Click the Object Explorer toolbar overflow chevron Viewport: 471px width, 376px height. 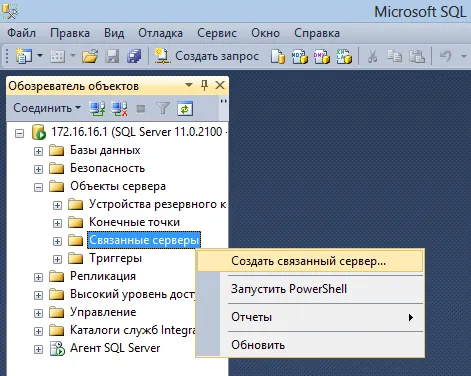tap(224, 101)
